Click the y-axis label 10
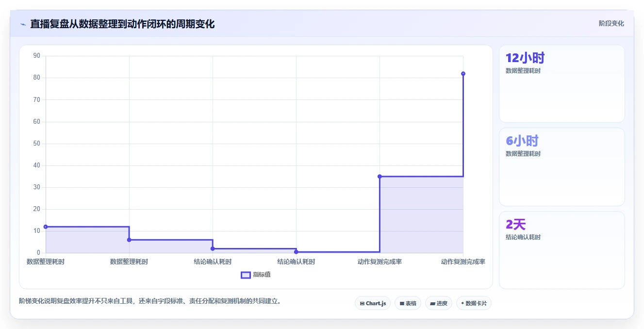This screenshot has width=644, height=329. (x=37, y=231)
